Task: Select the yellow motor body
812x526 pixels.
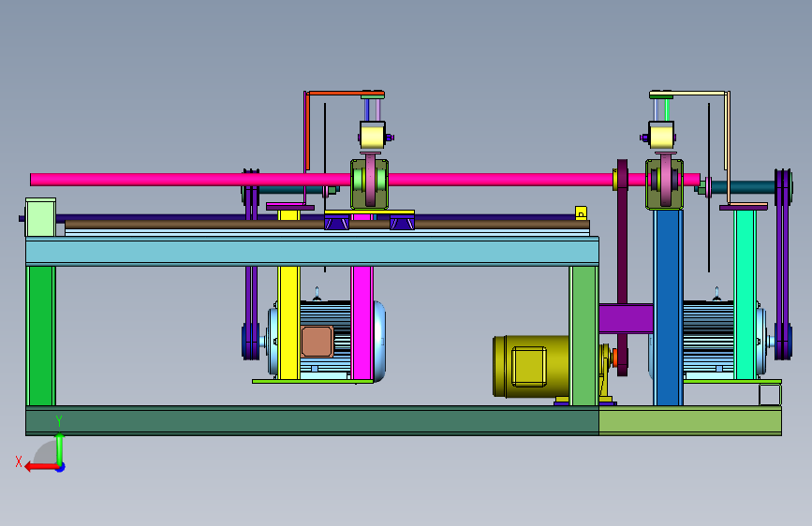Action: [x=531, y=367]
